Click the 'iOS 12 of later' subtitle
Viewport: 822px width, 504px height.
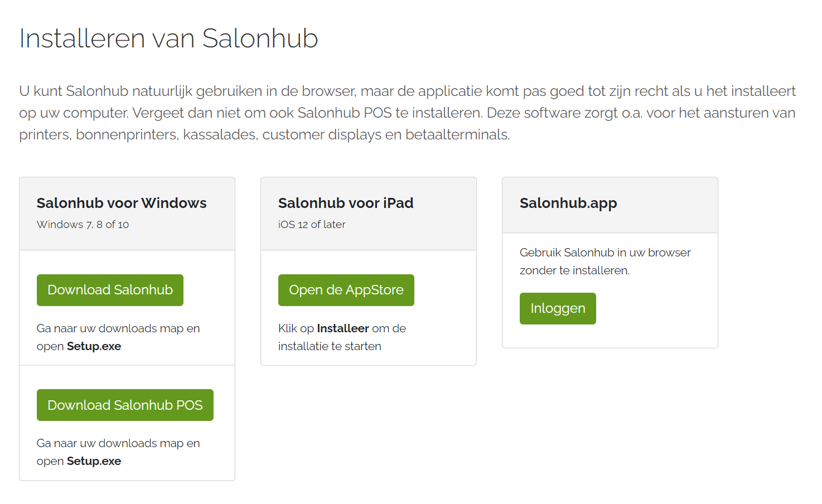click(312, 224)
